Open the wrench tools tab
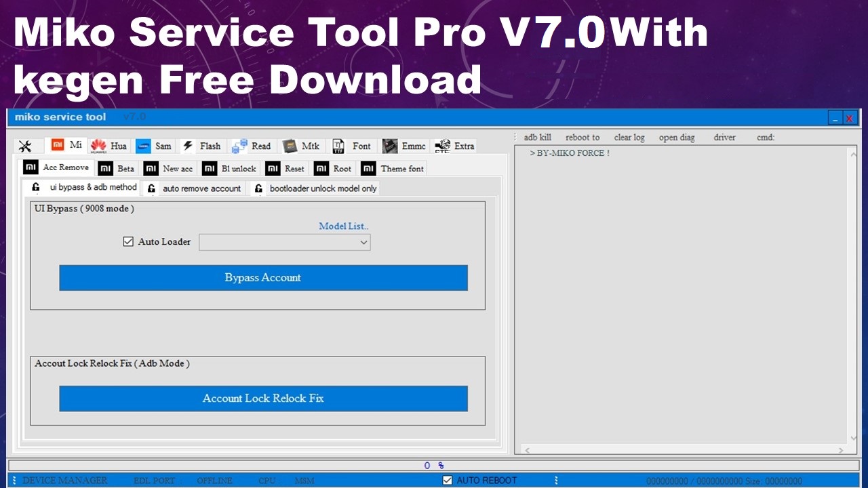 [25, 146]
